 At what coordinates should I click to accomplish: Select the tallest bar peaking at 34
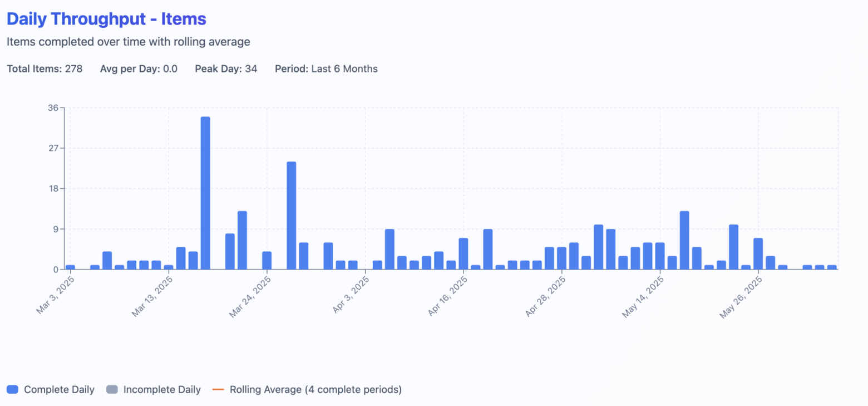click(x=205, y=193)
